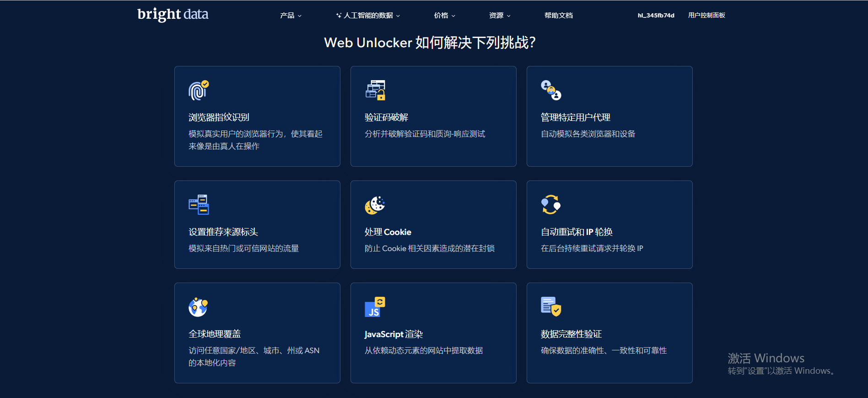Screen dimensions: 868x398
Task: Click the JavaScript 渲染 card title
Action: pyautogui.click(x=394, y=334)
